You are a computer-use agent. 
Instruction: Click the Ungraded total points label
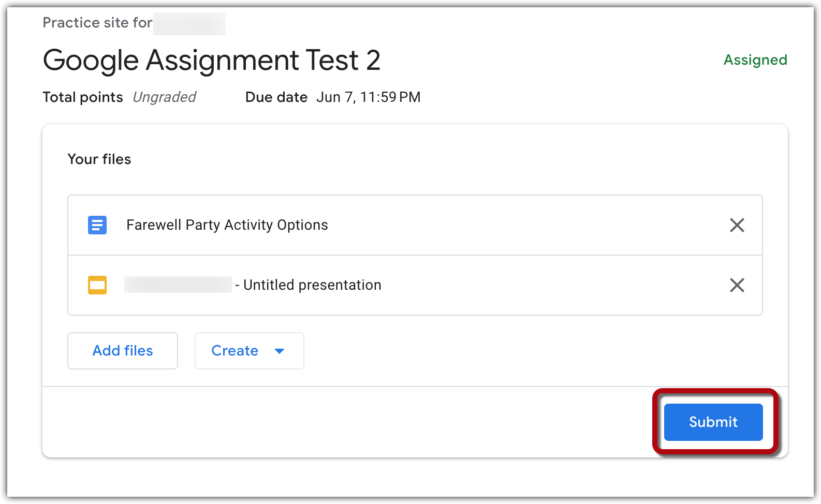pyautogui.click(x=164, y=97)
